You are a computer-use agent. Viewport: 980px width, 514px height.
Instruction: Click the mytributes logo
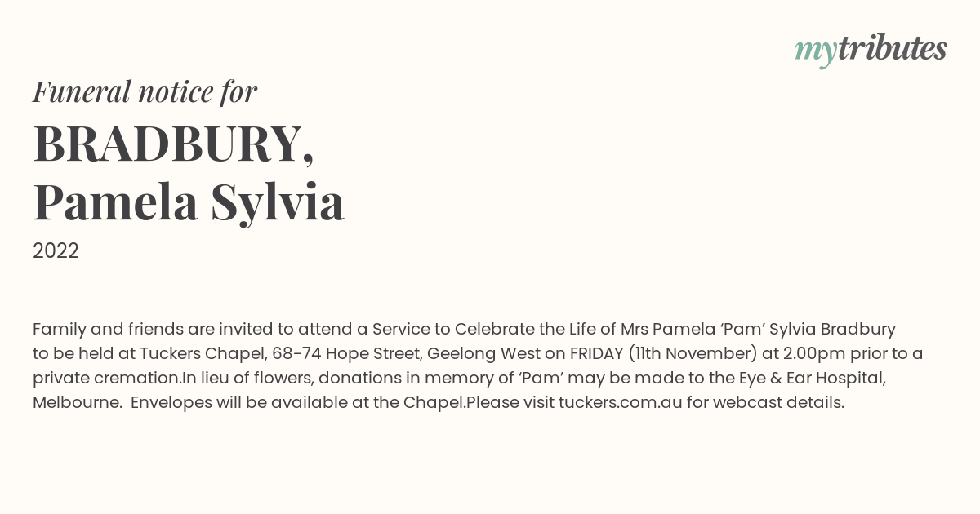(x=871, y=49)
